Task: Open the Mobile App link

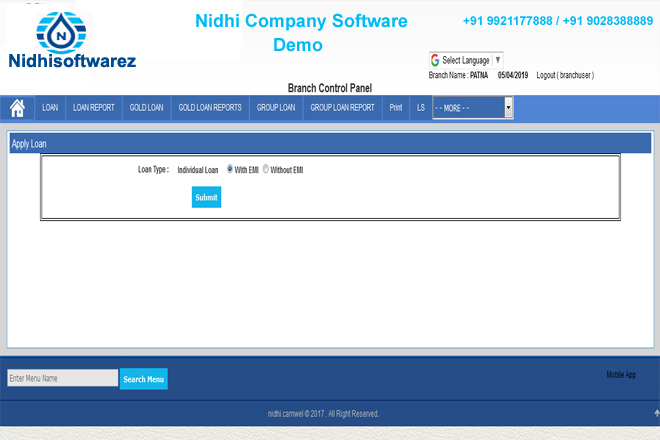Action: pyautogui.click(x=621, y=375)
